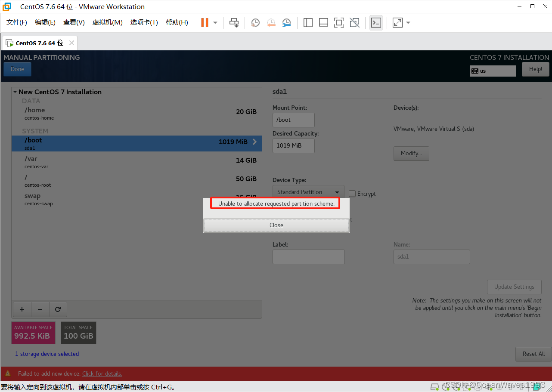Click the VMware, VMware Virtual S (sda) device text
The width and height of the screenshot is (552, 392).
click(434, 129)
